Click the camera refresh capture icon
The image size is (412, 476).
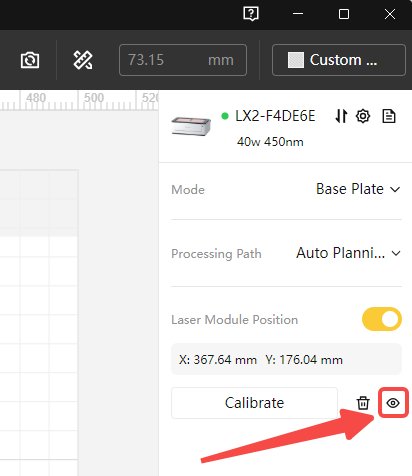pyautogui.click(x=30, y=60)
